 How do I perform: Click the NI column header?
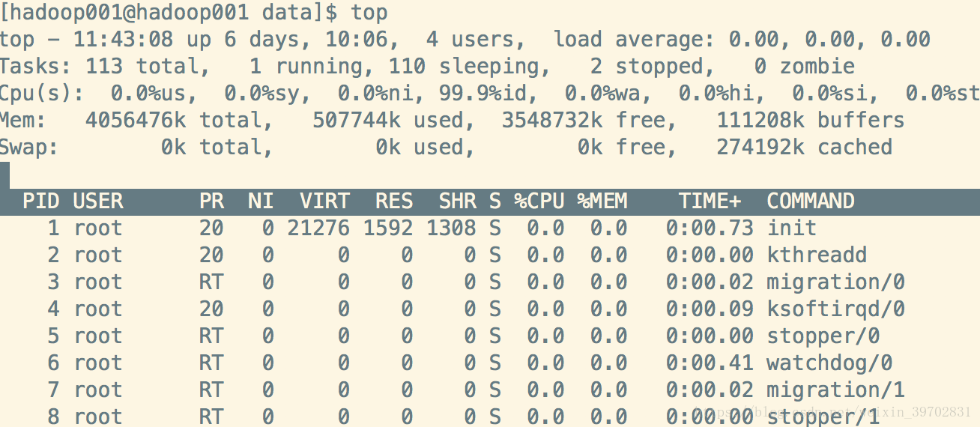tap(261, 201)
